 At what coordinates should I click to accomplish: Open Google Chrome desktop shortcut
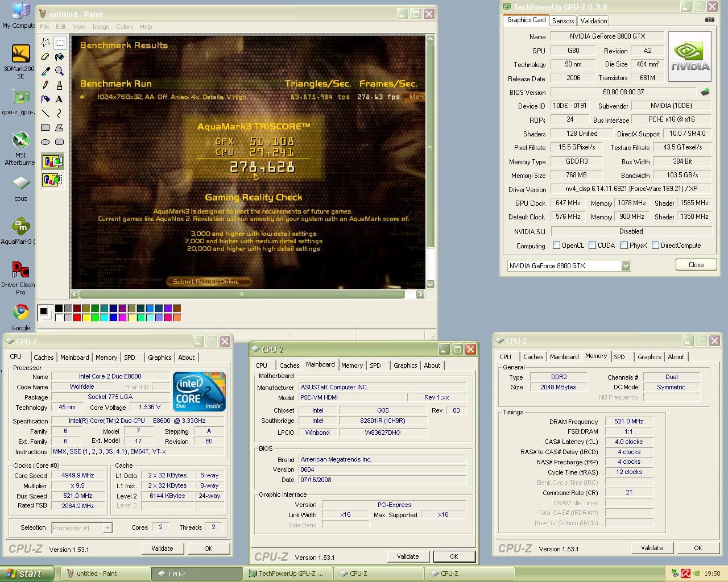click(x=21, y=317)
